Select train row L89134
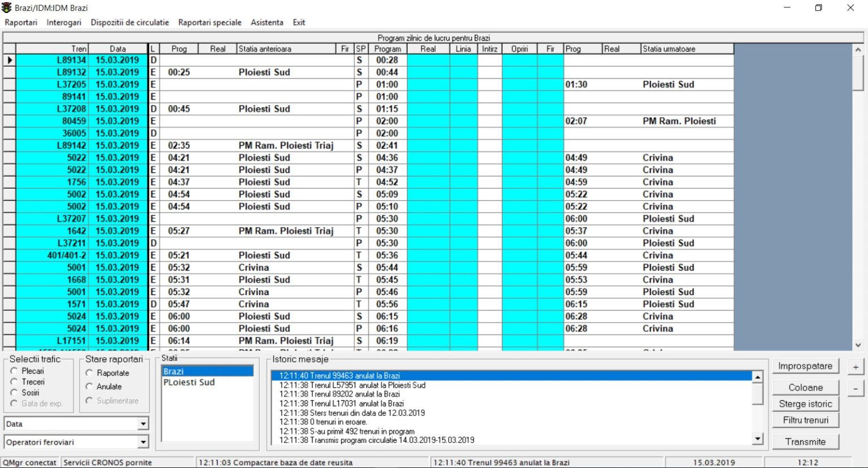Viewport: 868px width, 468px height. [368, 60]
